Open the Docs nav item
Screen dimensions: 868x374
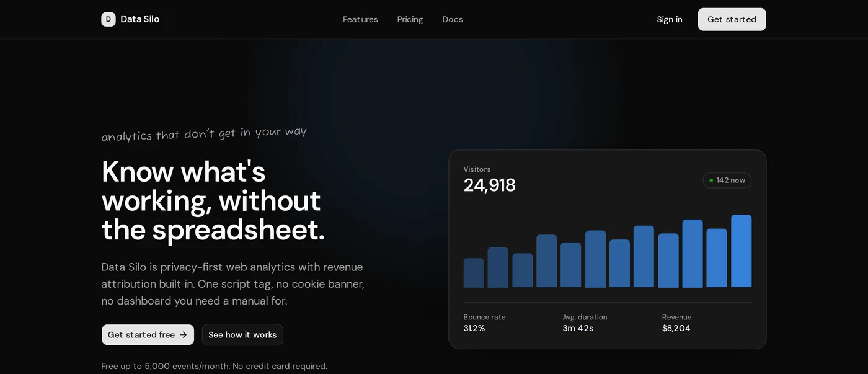(x=453, y=19)
